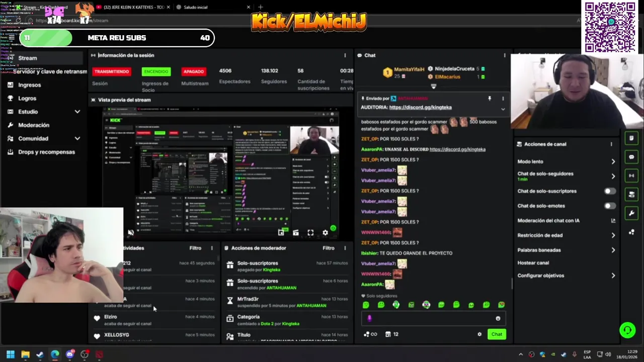Send message with the green Chat button
The width and height of the screenshot is (644, 362).
click(497, 334)
